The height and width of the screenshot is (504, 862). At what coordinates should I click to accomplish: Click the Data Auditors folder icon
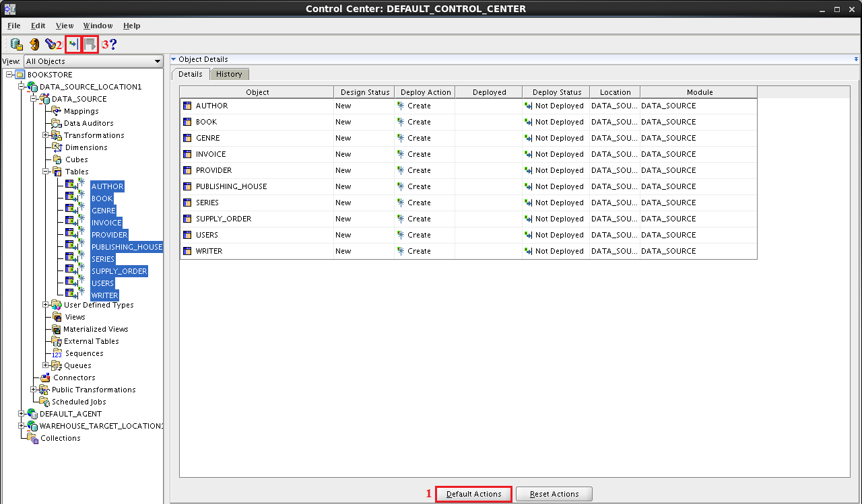(x=57, y=123)
